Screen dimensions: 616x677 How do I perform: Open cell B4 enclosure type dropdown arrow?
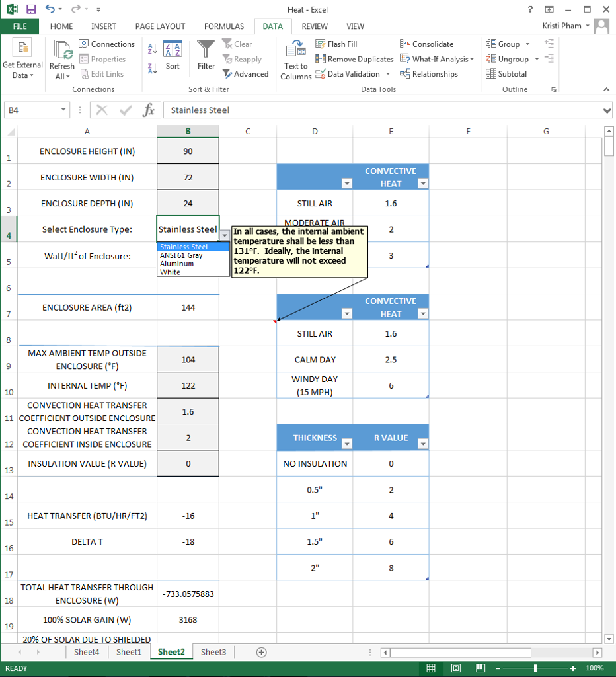pyautogui.click(x=225, y=235)
